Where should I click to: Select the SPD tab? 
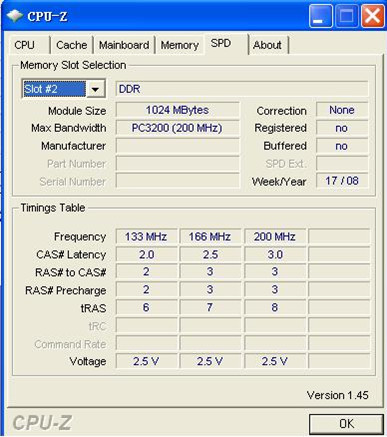click(x=221, y=43)
